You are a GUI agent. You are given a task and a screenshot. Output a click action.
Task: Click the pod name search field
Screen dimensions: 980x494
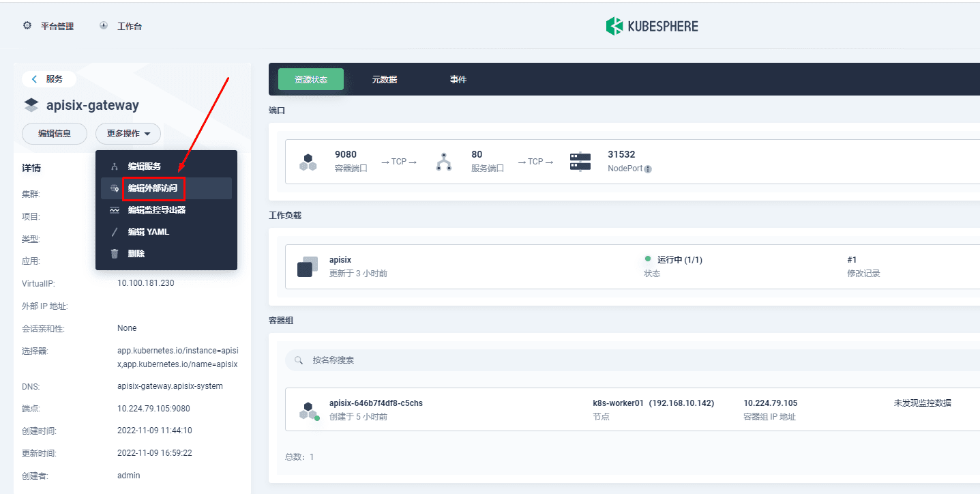(632, 360)
